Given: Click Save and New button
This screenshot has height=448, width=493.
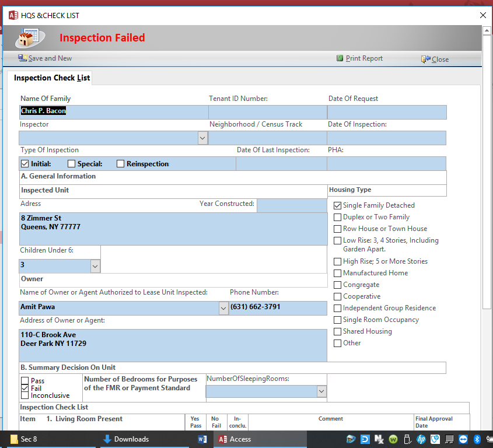Looking at the screenshot, I should coord(45,58).
